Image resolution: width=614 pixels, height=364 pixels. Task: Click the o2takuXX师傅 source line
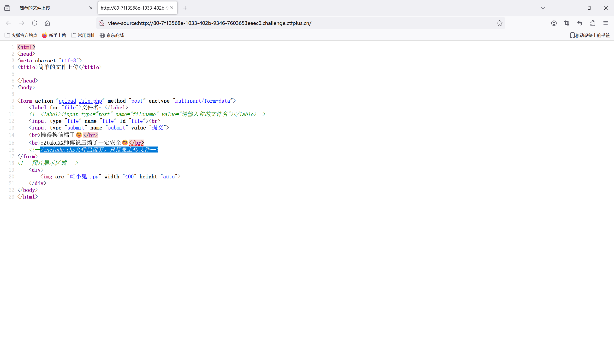(x=86, y=143)
